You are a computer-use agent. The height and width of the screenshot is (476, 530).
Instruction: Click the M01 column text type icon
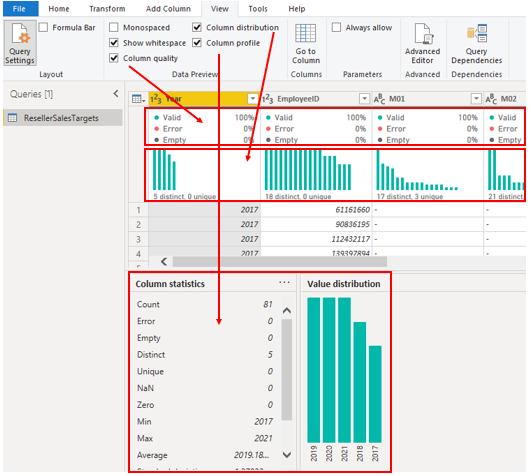(379, 99)
